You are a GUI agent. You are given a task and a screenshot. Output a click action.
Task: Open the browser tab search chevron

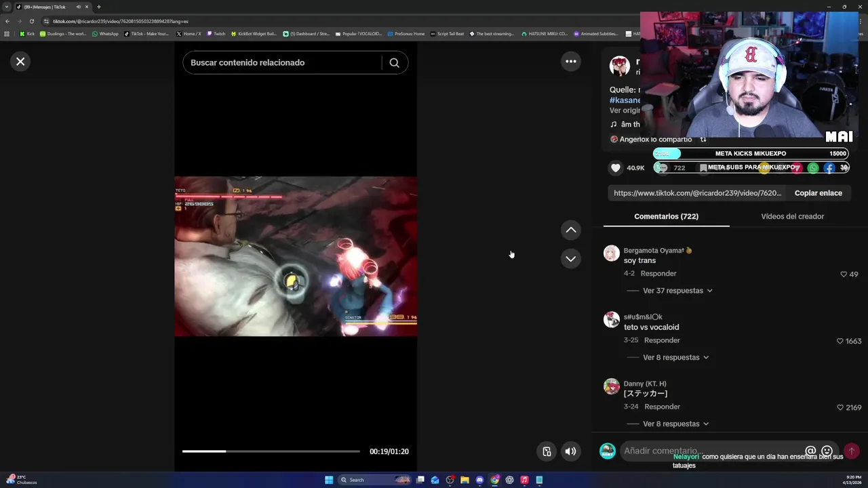point(7,7)
